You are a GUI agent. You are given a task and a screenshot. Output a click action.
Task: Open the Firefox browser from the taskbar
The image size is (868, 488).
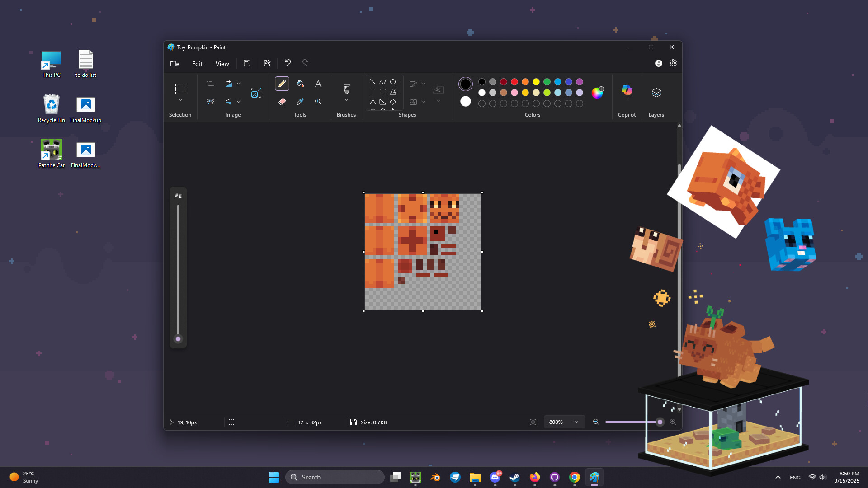pos(534,477)
